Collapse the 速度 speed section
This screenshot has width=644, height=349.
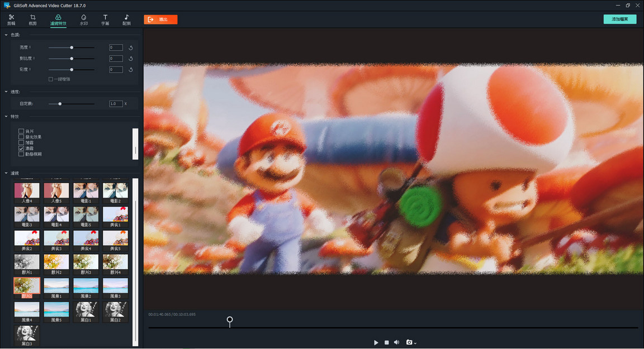(6, 92)
